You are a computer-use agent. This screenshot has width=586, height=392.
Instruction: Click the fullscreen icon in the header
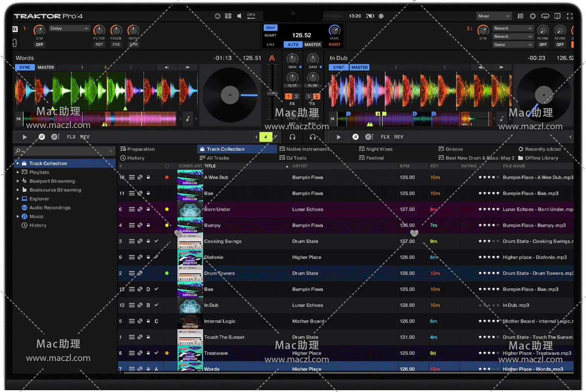(570, 16)
